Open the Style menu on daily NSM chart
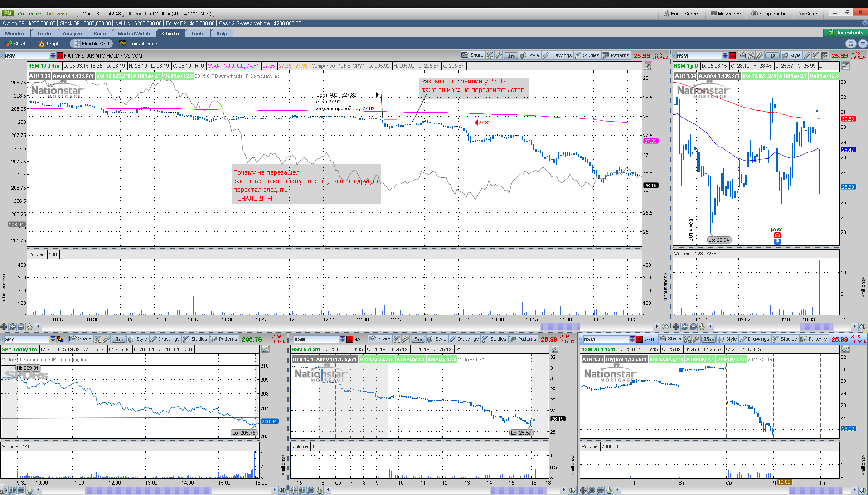Image resolution: width=868 pixels, height=495 pixels. pos(791,55)
